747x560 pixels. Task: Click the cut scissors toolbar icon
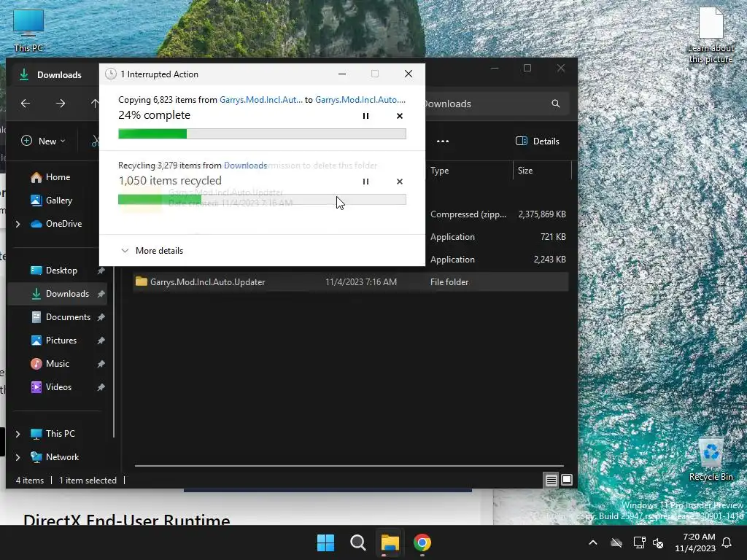tap(96, 141)
